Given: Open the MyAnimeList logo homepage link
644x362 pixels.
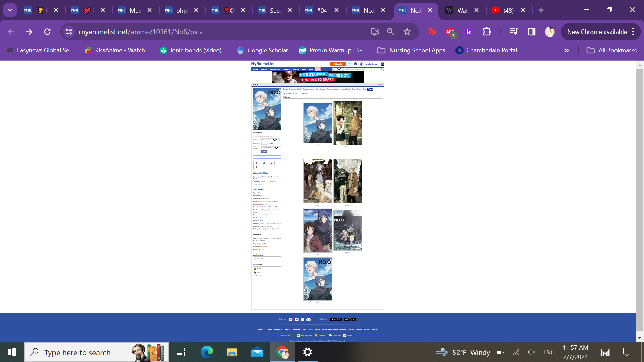Looking at the screenshot, I should 262,64.
